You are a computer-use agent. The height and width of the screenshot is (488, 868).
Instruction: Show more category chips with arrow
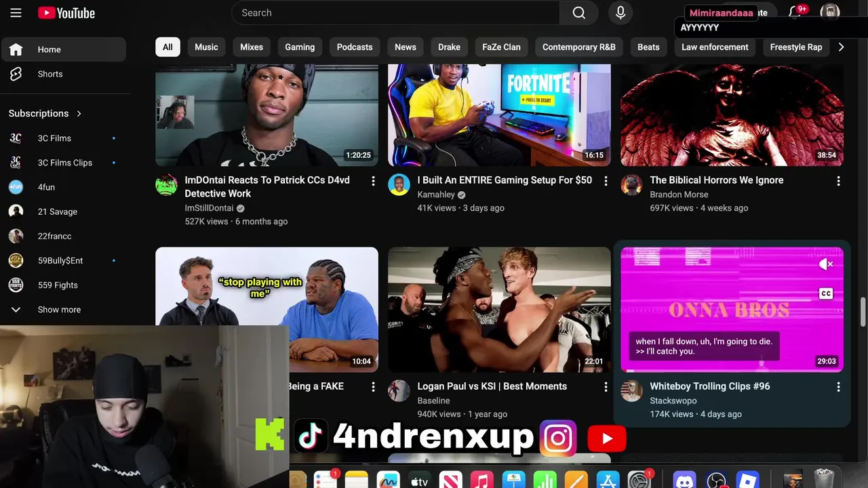841,47
